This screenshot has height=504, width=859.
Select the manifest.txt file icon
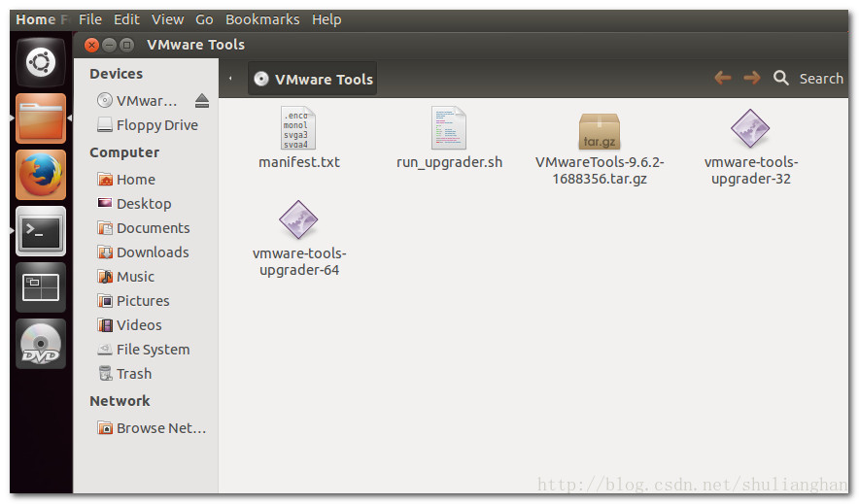click(x=298, y=128)
